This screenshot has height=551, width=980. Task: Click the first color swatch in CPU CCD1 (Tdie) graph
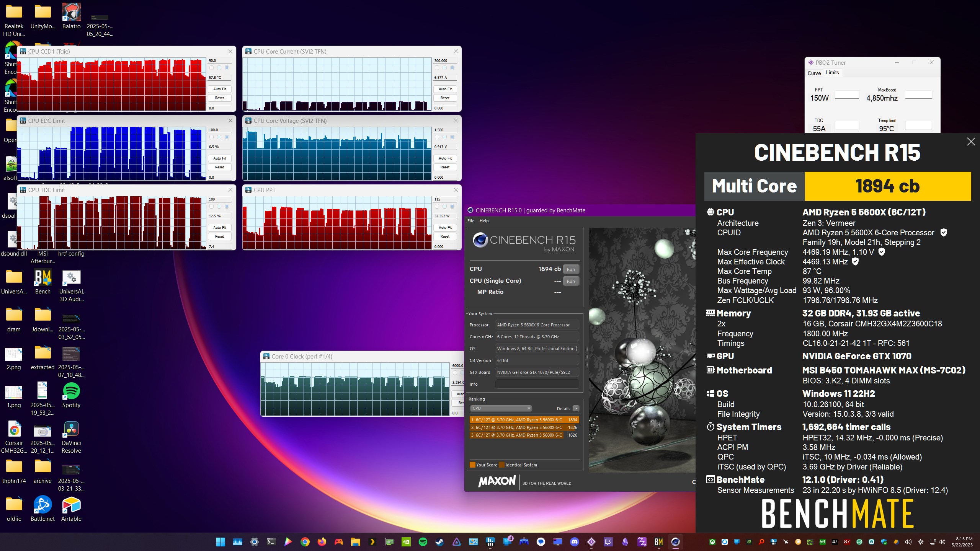211,68
